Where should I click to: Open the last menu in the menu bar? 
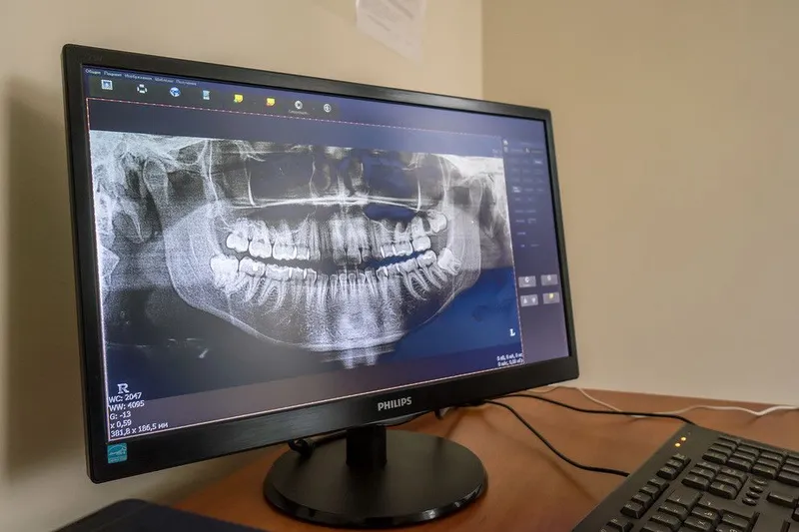[186, 80]
